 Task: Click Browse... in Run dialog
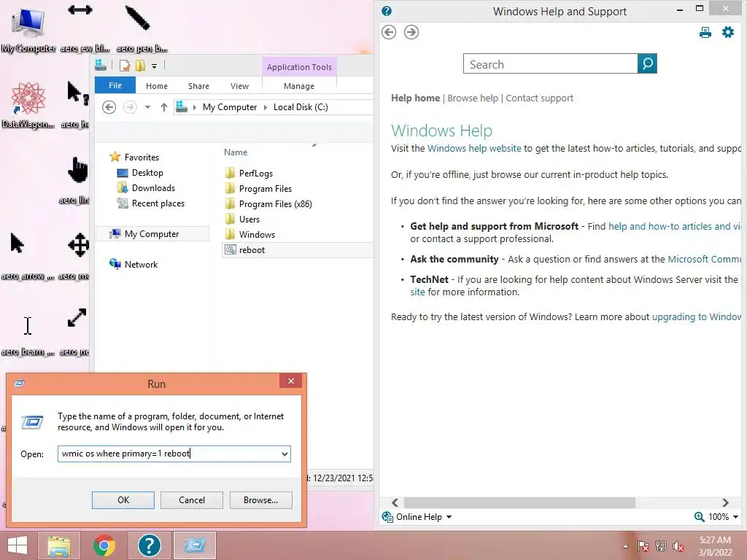point(260,500)
